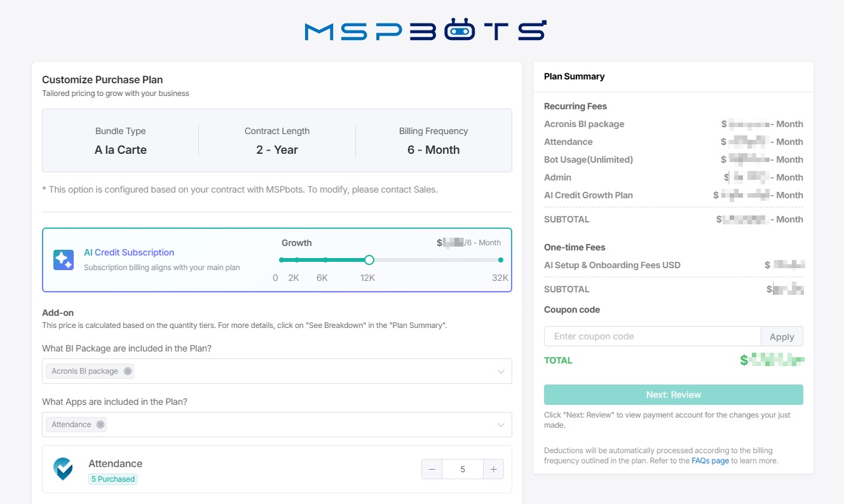Click the AI Credit Subscription sparkle icon
844x504 pixels.
tap(64, 259)
